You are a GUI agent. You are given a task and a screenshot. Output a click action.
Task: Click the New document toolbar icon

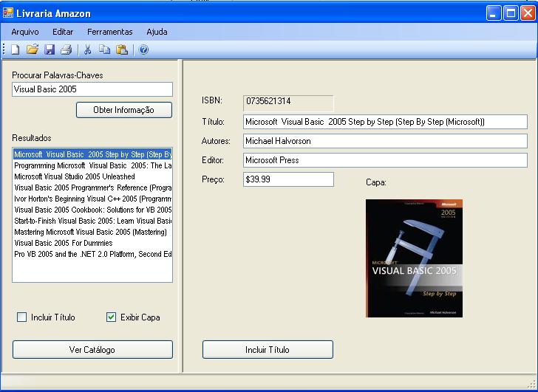(15, 50)
